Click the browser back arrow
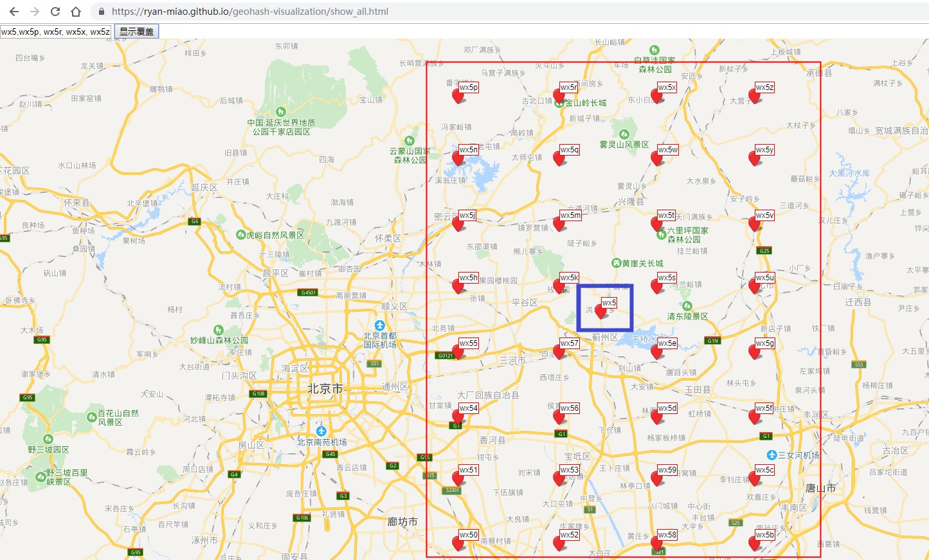 (x=14, y=12)
